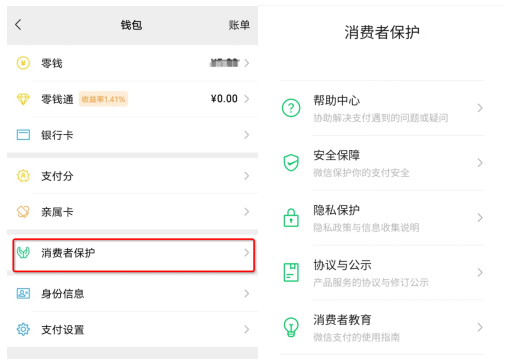Expand the 银行卡 row chevron
Screen dimensions: 507x362
[247, 135]
